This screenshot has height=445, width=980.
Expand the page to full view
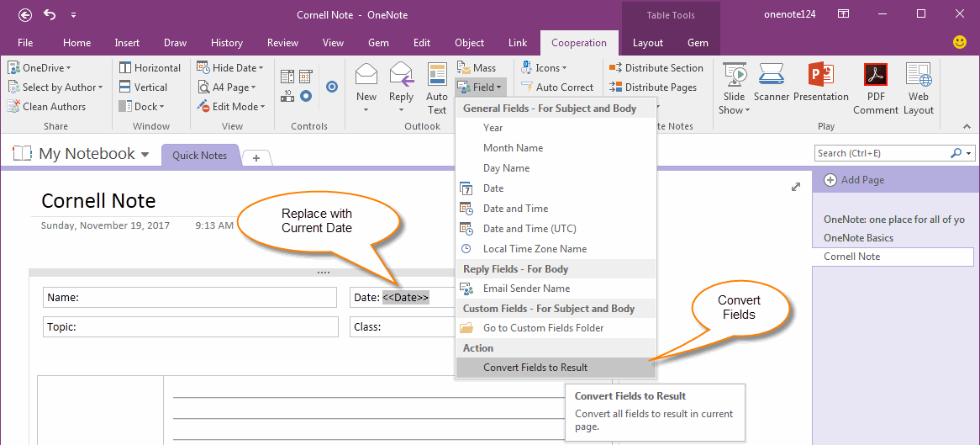(796, 187)
